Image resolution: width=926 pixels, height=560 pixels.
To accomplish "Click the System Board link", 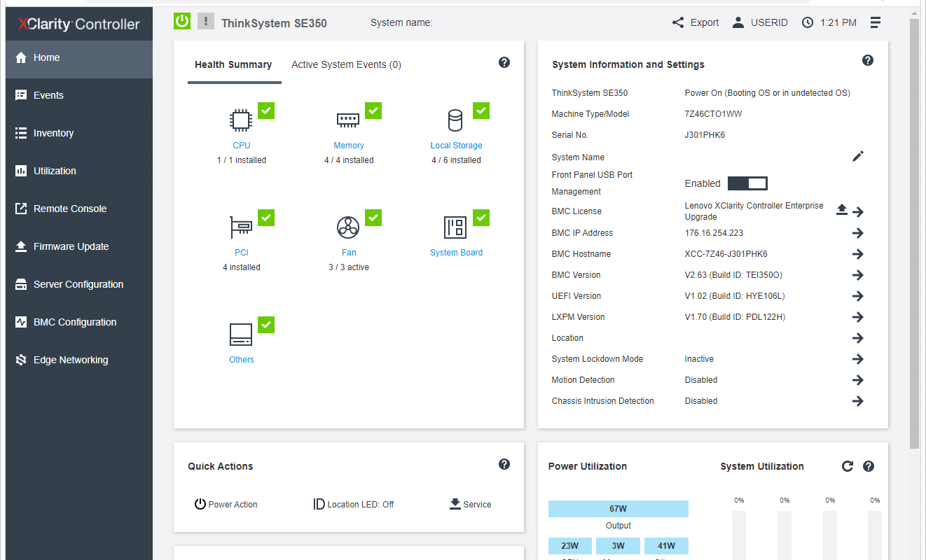I will (x=456, y=253).
